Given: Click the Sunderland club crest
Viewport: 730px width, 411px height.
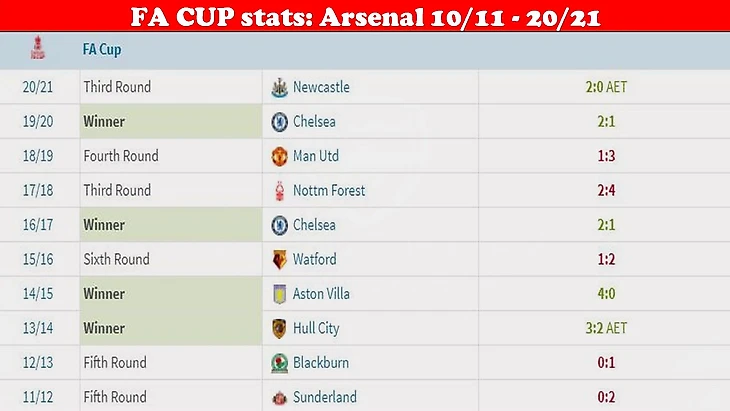Looking at the screenshot, I should 279,398.
